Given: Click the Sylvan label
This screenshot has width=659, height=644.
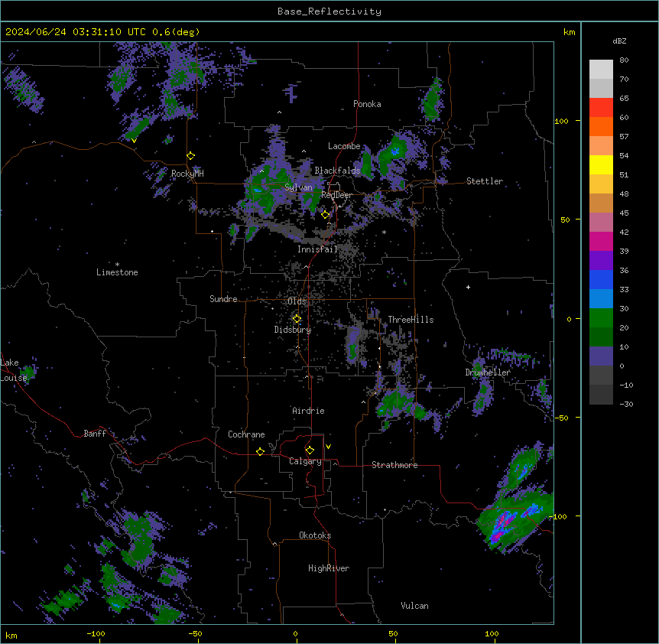Looking at the screenshot, I should (x=298, y=187).
